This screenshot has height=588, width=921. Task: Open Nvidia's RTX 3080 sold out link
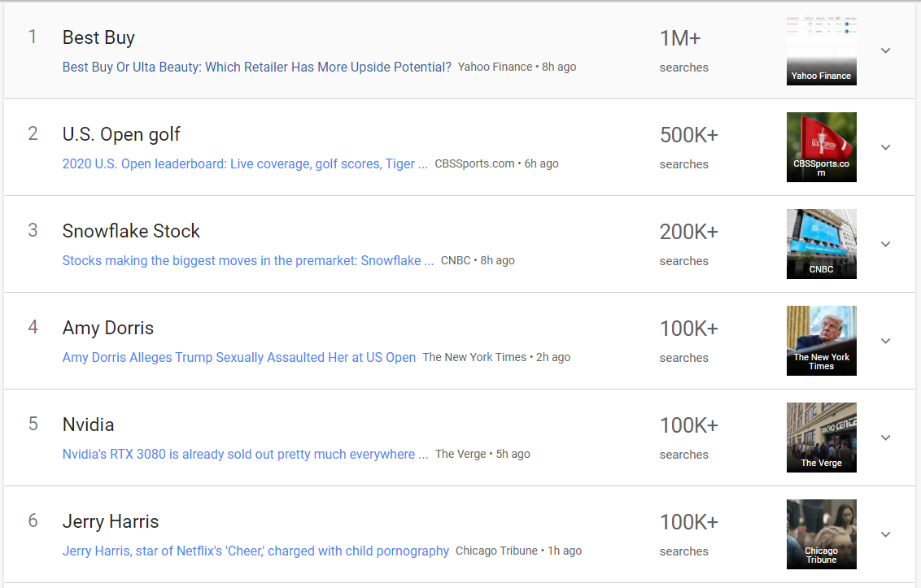(245, 454)
